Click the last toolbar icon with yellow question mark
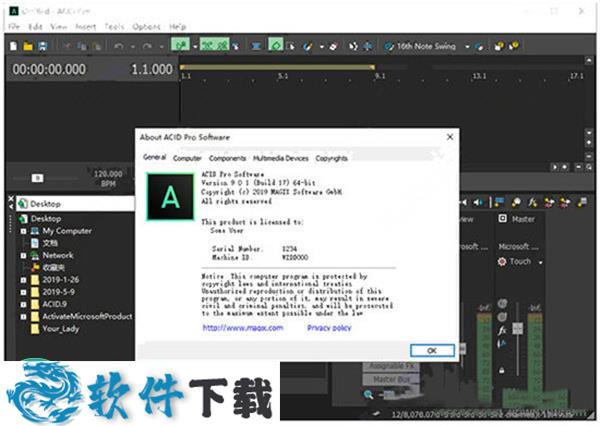This screenshot has height=426, width=600. [x=514, y=46]
